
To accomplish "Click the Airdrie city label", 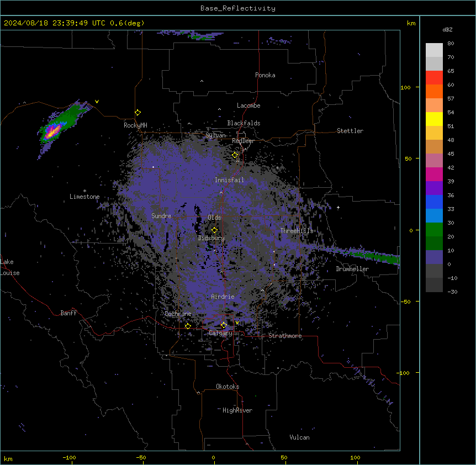I will pyautogui.click(x=223, y=297).
